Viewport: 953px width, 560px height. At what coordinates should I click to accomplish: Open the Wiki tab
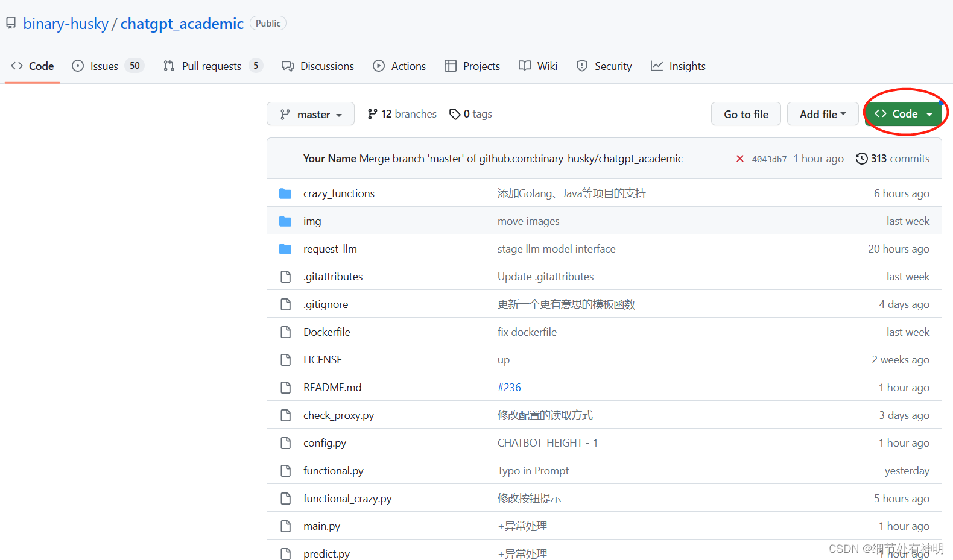coord(538,66)
